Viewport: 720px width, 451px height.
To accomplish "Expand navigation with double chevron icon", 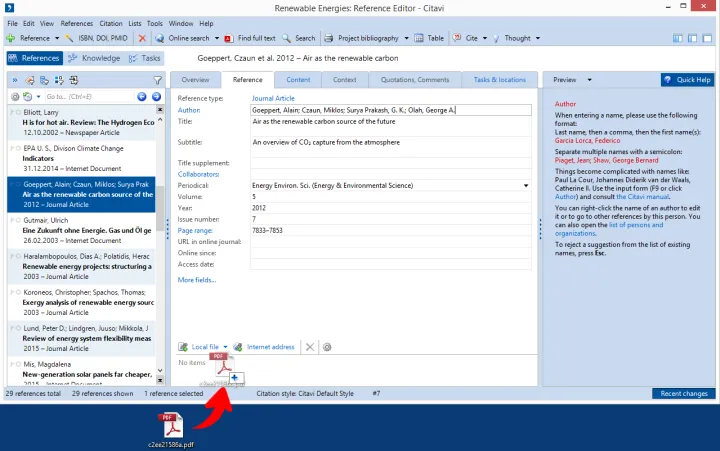I will coord(15,80).
